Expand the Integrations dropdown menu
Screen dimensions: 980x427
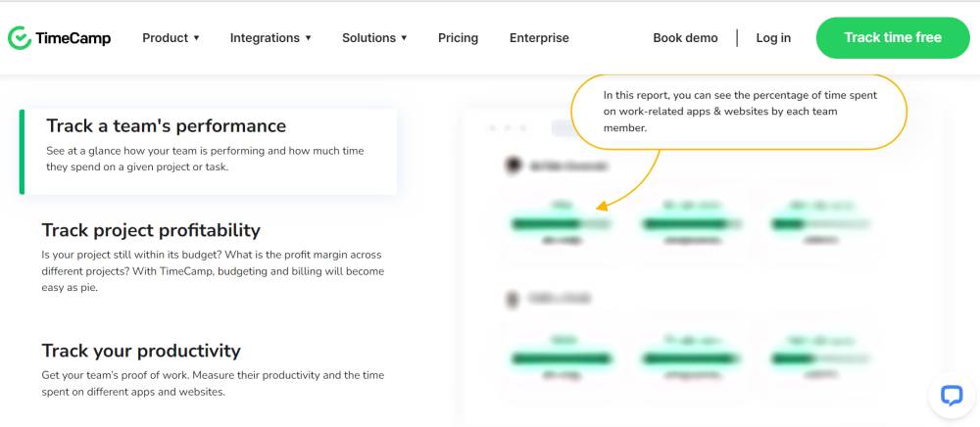[270, 38]
